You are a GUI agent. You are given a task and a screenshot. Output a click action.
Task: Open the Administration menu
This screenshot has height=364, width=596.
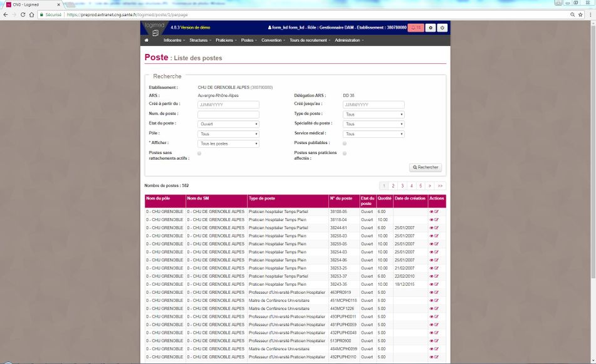[x=349, y=40]
